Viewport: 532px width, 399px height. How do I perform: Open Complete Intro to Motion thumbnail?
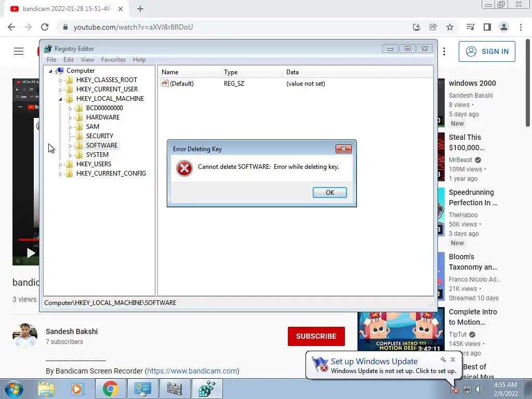coord(401,331)
